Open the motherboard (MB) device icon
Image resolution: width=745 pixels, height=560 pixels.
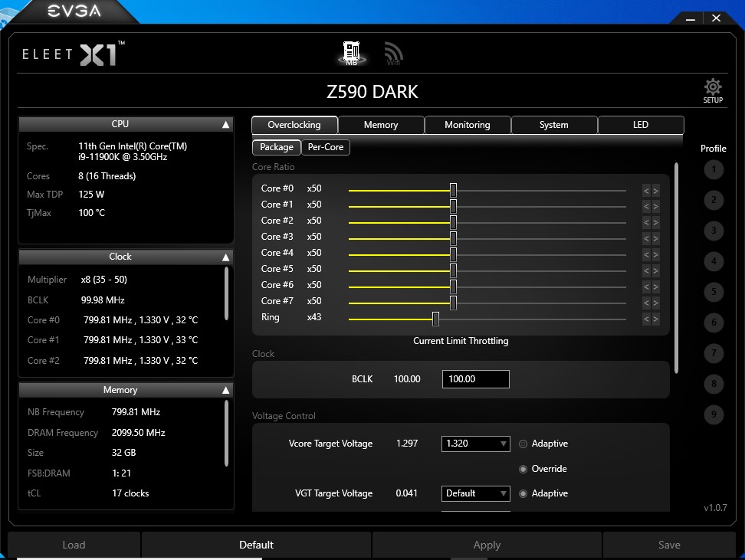352,53
